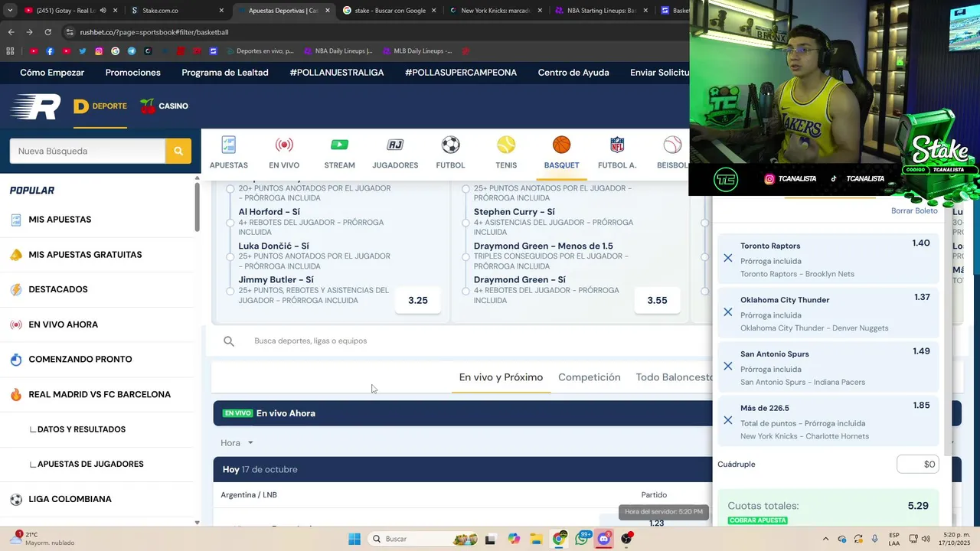Image resolution: width=980 pixels, height=551 pixels.
Task: Open the APUESTAS betting slip icon
Action: 228,145
